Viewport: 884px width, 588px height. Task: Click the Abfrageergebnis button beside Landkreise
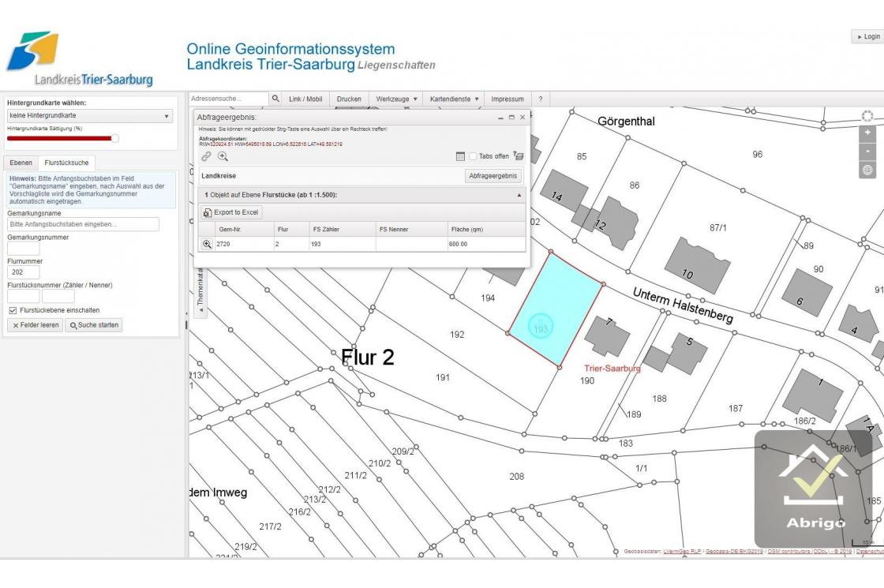tap(493, 176)
